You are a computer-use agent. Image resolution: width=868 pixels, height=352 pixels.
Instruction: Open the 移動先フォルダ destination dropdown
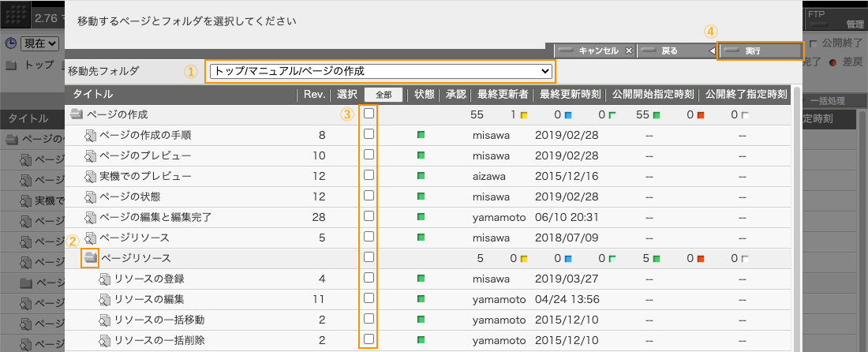(x=380, y=71)
